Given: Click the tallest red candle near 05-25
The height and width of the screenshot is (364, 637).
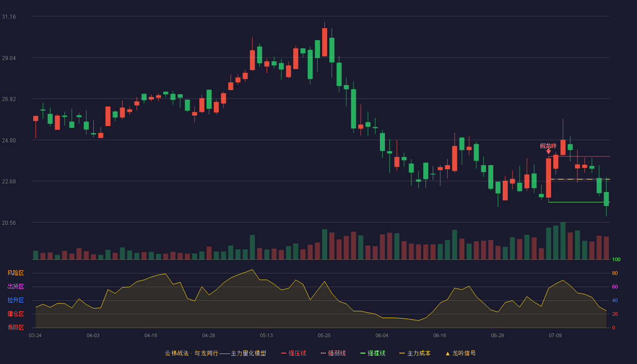Looking at the screenshot, I should [324, 42].
